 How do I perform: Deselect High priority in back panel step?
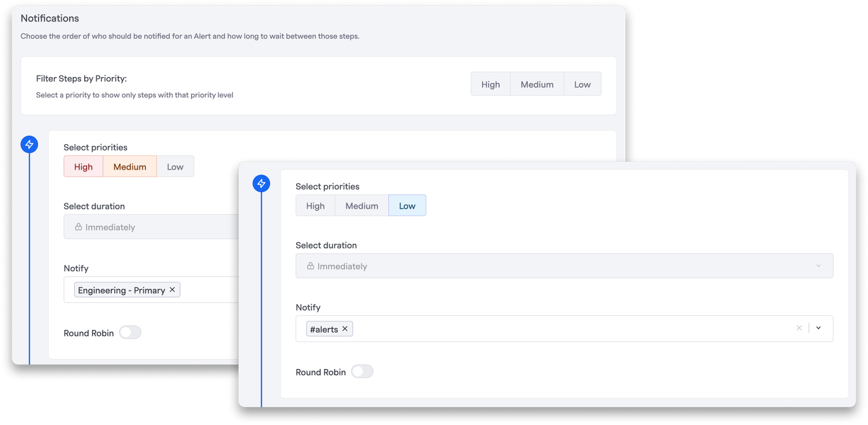(x=84, y=166)
